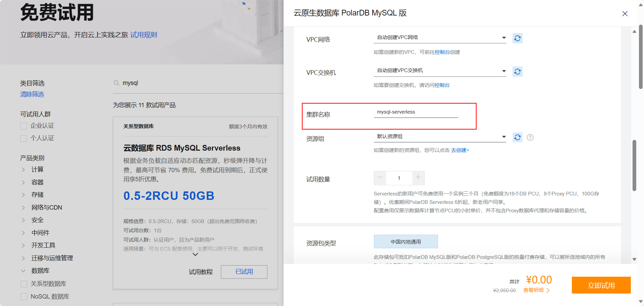Screen dimensions: 644x306
Task: Click into the 集群名称 input field
Action: click(416, 112)
